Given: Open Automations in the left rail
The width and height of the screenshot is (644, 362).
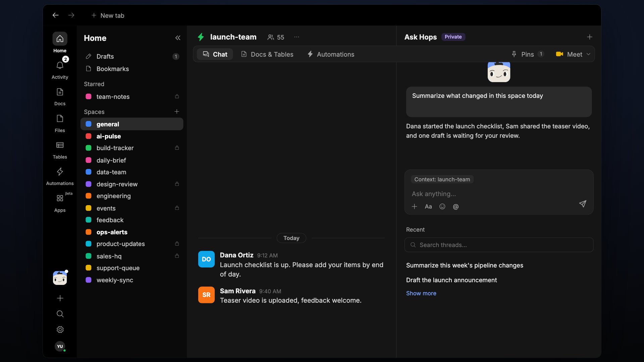Looking at the screenshot, I should click(60, 172).
